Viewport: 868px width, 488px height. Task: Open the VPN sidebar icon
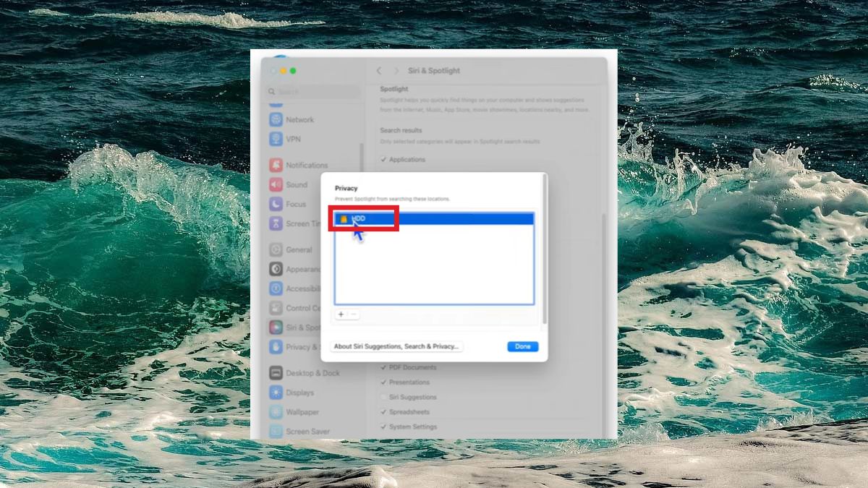[276, 139]
